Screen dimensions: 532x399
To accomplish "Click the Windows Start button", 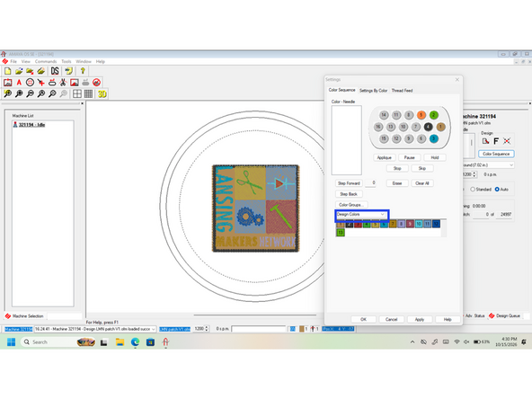I will (x=11, y=342).
